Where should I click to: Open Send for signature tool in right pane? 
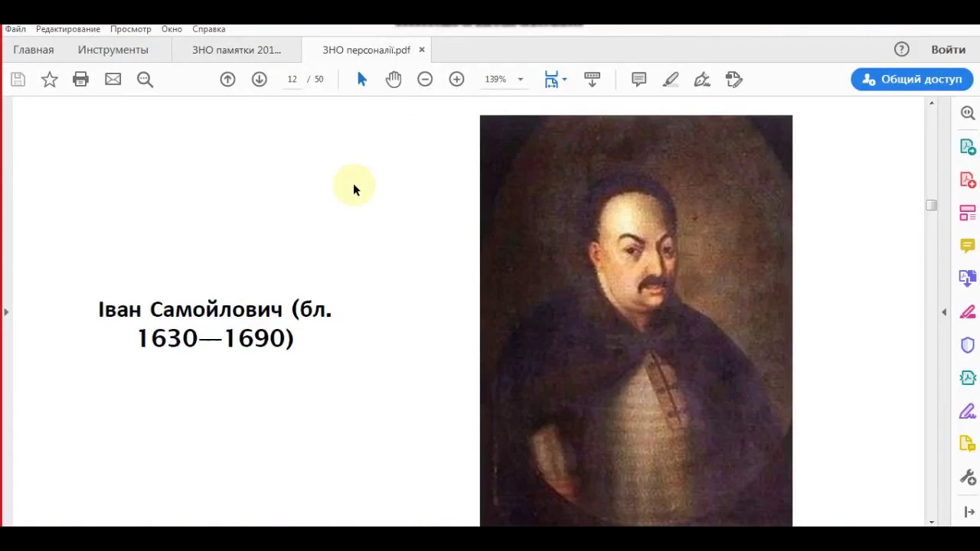click(968, 445)
